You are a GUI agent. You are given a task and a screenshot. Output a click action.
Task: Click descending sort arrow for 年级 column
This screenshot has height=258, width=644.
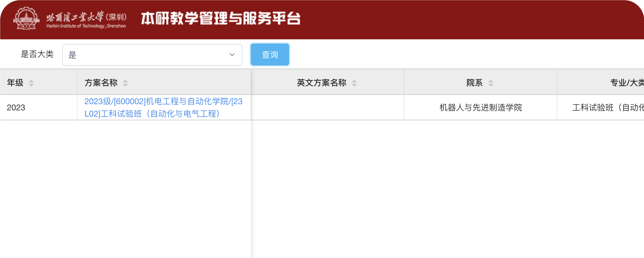[x=31, y=85]
